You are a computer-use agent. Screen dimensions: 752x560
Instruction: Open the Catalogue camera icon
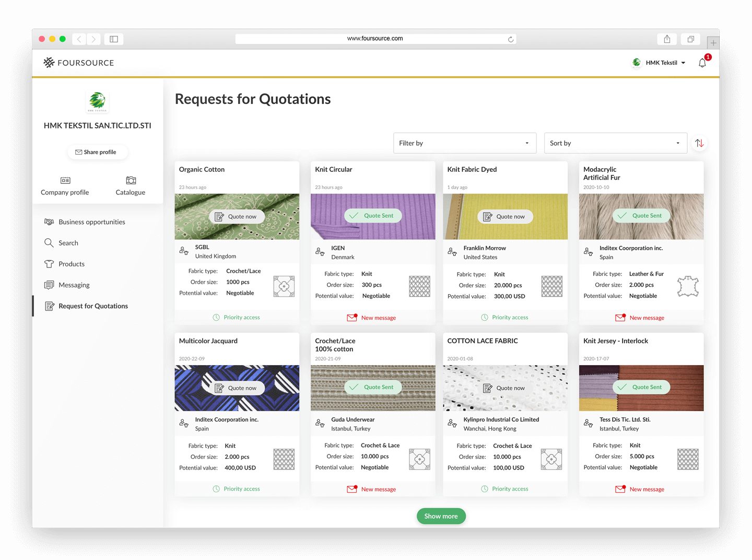[x=131, y=180]
